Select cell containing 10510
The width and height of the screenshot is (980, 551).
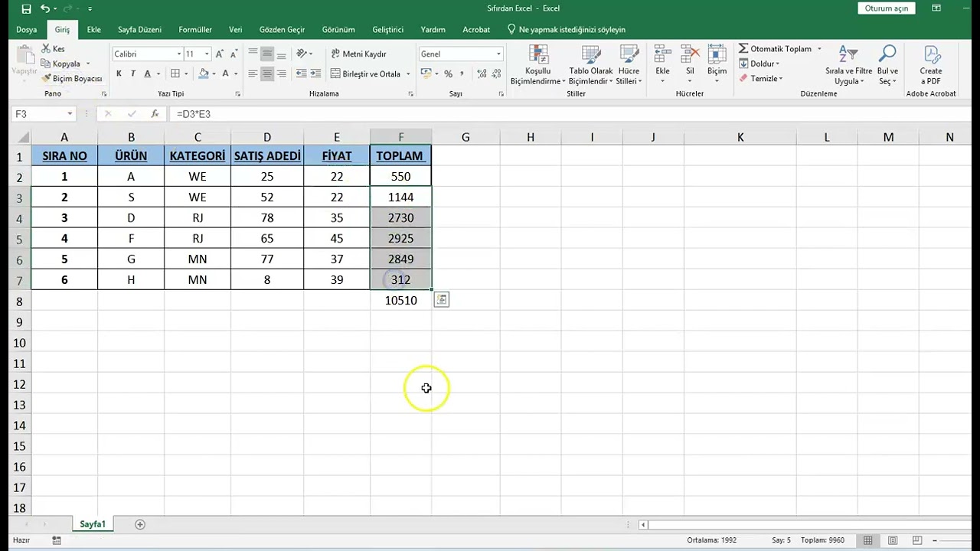(400, 301)
